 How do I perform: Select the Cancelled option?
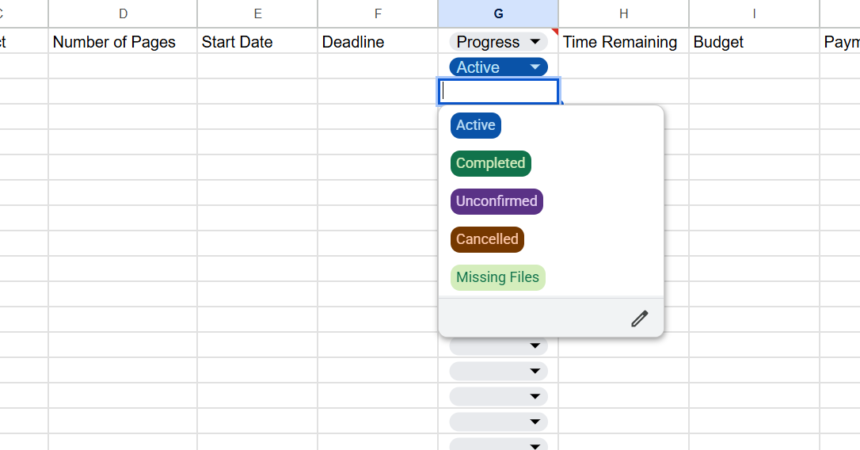(487, 239)
